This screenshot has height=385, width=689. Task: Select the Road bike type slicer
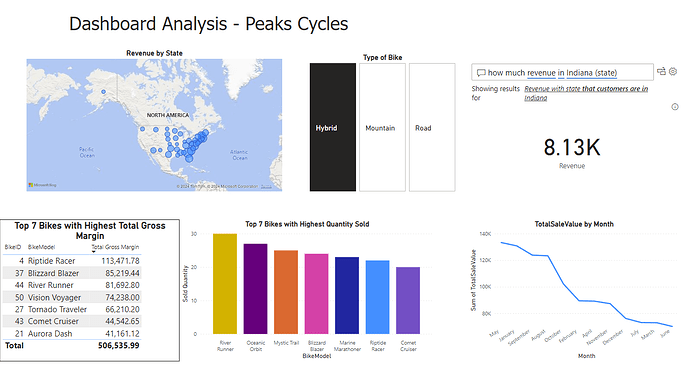click(x=432, y=127)
